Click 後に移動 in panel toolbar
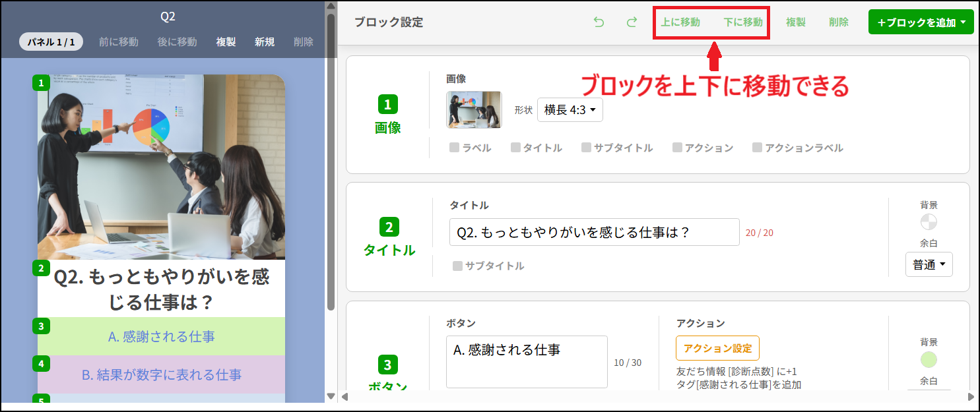This screenshot has width=980, height=412. click(177, 42)
